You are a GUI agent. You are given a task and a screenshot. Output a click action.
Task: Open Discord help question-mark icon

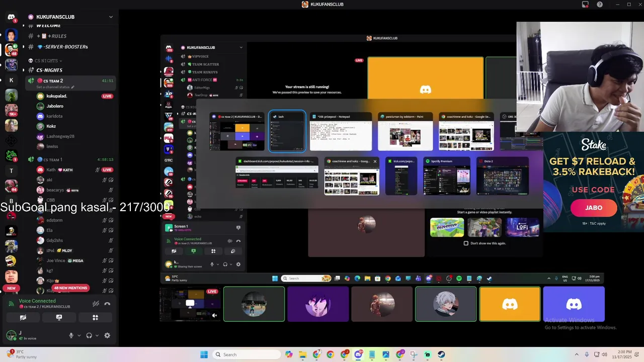point(600,5)
